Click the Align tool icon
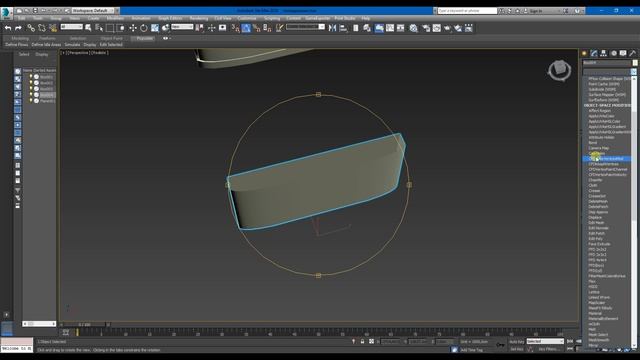640x360 pixels. (343, 28)
